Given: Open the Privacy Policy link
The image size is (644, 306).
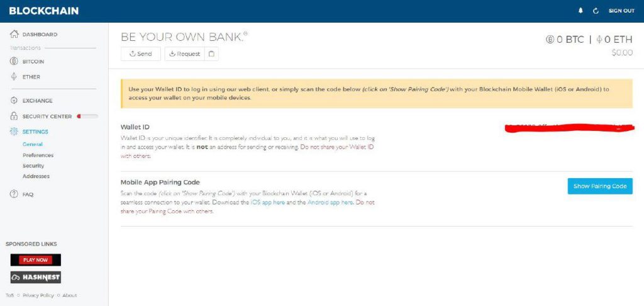Looking at the screenshot, I should (x=38, y=295).
